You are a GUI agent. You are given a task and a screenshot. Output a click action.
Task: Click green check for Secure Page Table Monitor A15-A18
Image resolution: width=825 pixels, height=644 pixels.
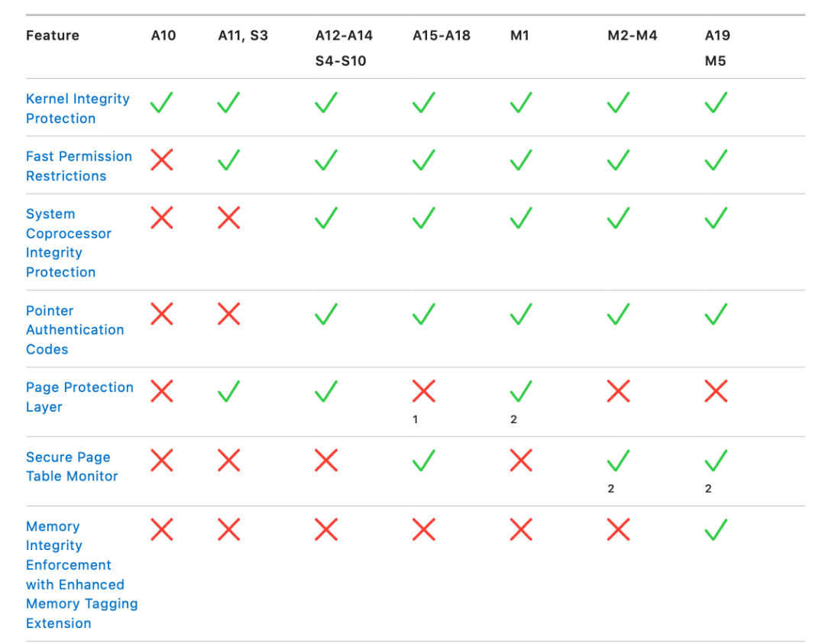click(x=424, y=460)
